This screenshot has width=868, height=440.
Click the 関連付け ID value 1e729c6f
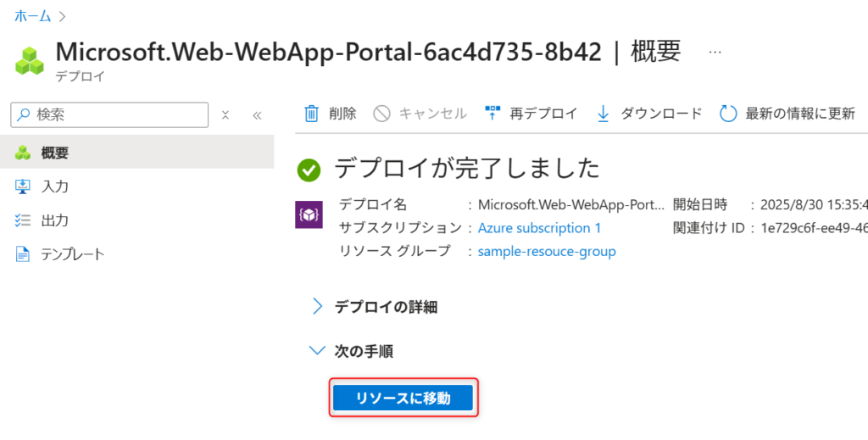coord(814,228)
